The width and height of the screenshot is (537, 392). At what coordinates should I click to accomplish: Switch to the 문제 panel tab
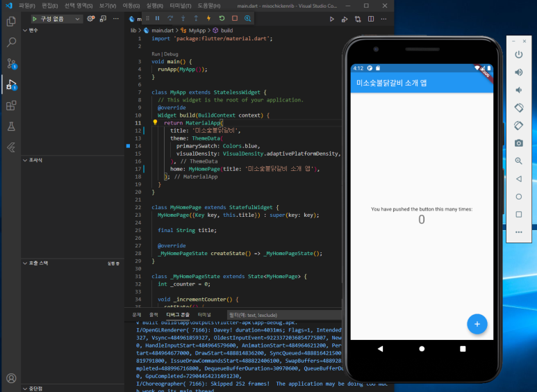[137, 315]
